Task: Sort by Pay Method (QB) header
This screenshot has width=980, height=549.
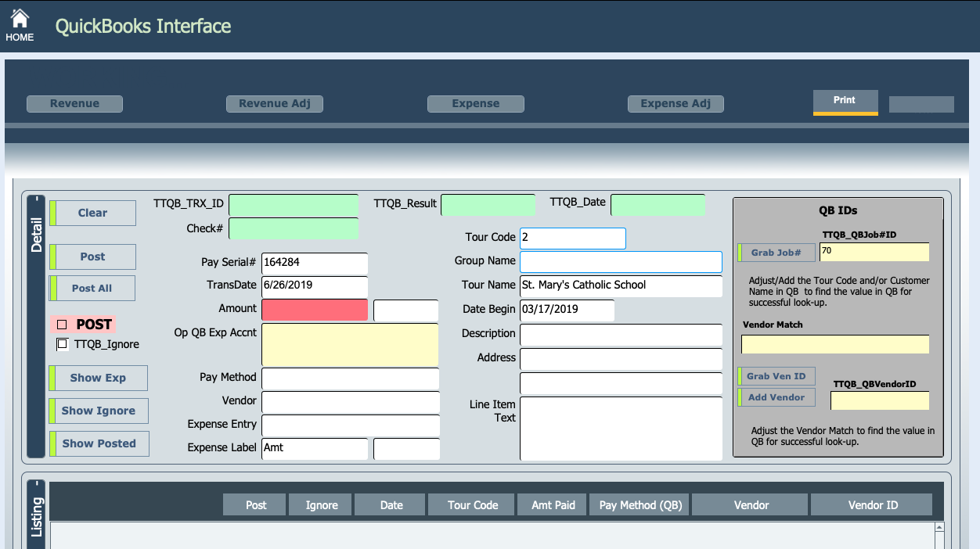Action: (640, 505)
